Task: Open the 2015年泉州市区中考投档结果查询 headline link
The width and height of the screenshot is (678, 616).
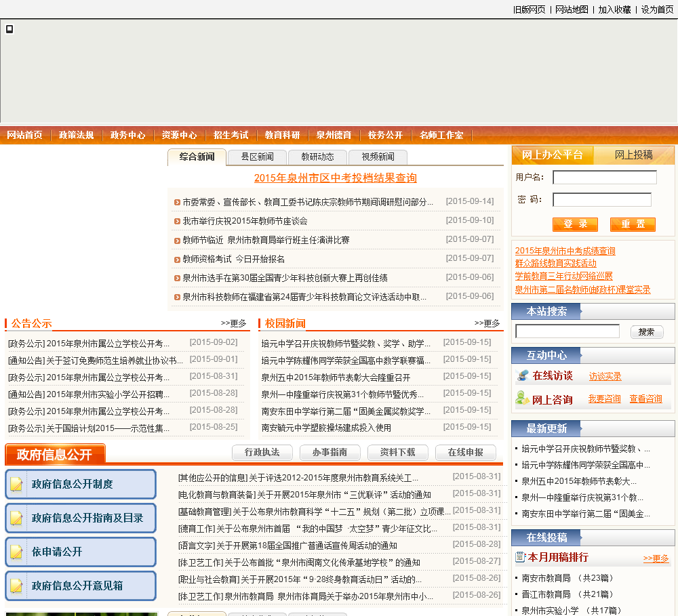Action: [335, 178]
